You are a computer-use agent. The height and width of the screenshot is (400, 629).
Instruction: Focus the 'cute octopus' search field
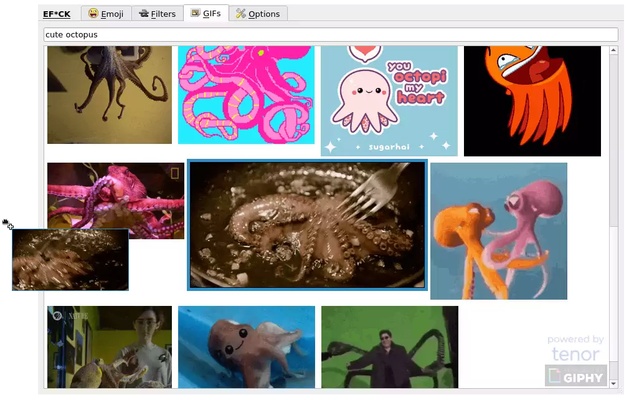[x=330, y=34]
